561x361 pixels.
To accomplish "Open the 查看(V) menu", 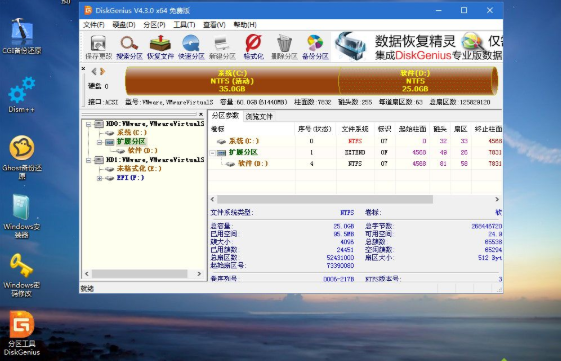I will tap(214, 25).
